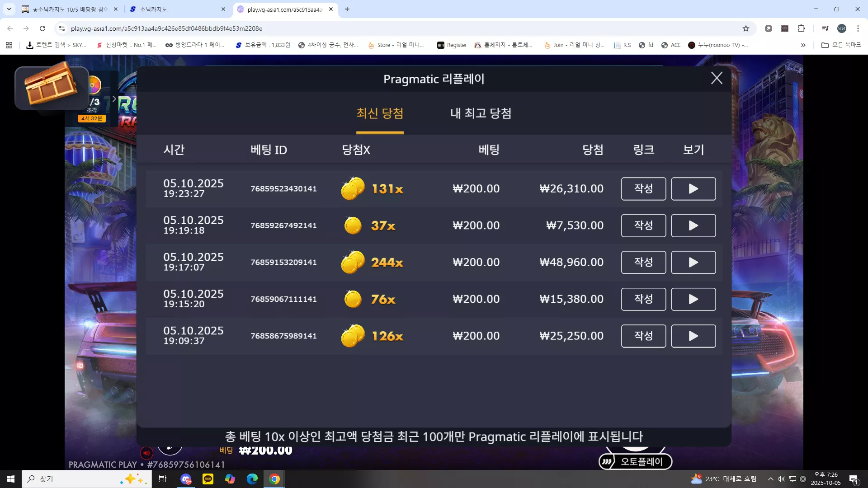868x488 pixels.
Task: Open Google Chrome from the taskbar
Action: click(274, 479)
